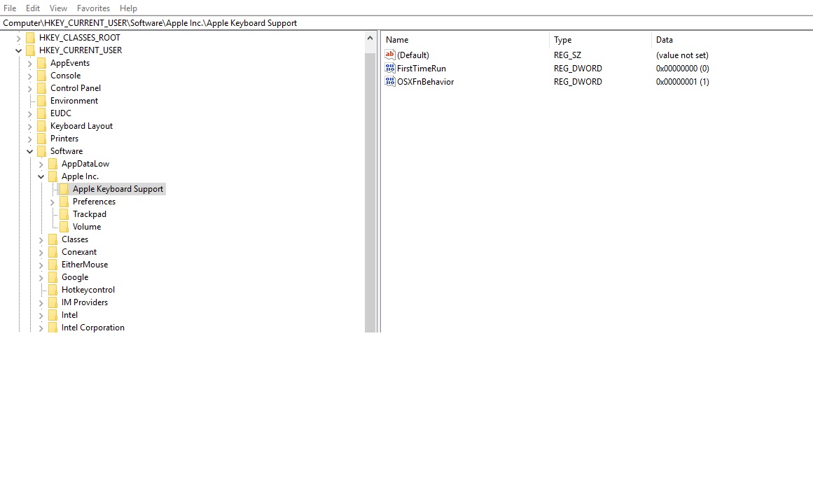
Task: Expand the EitherMouse key
Action: 41,265
